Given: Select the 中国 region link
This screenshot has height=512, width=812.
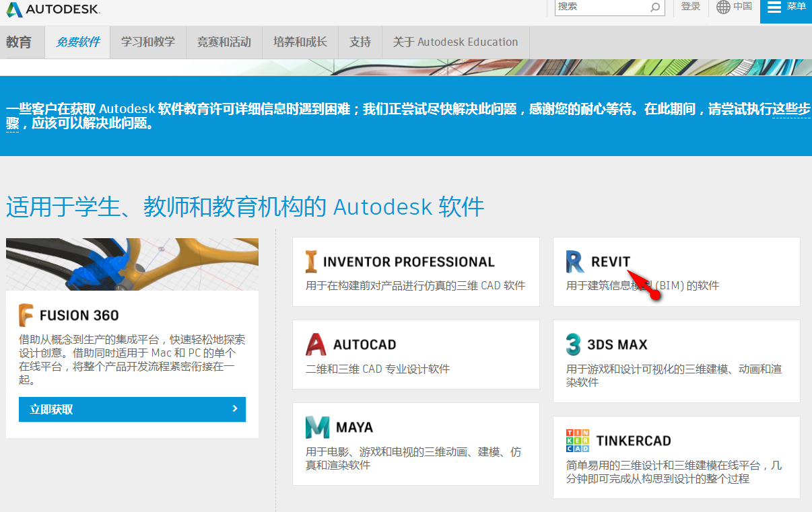Looking at the screenshot, I should pos(743,7).
